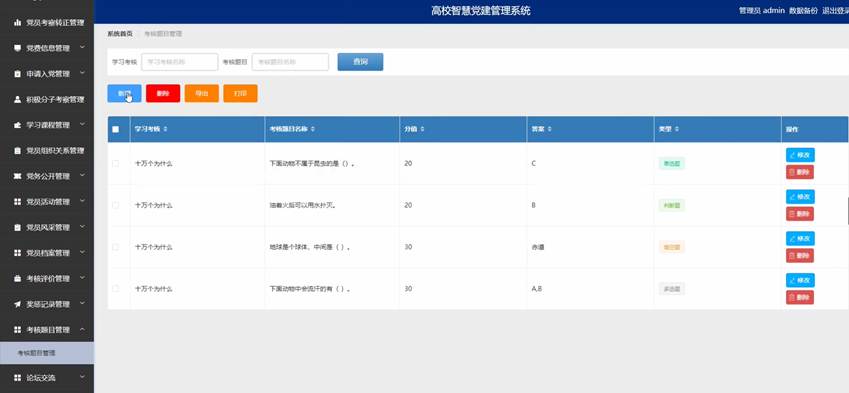The image size is (849, 393).
Task: Expand the 考核评价管理 menu chevron
Action: [x=82, y=278]
